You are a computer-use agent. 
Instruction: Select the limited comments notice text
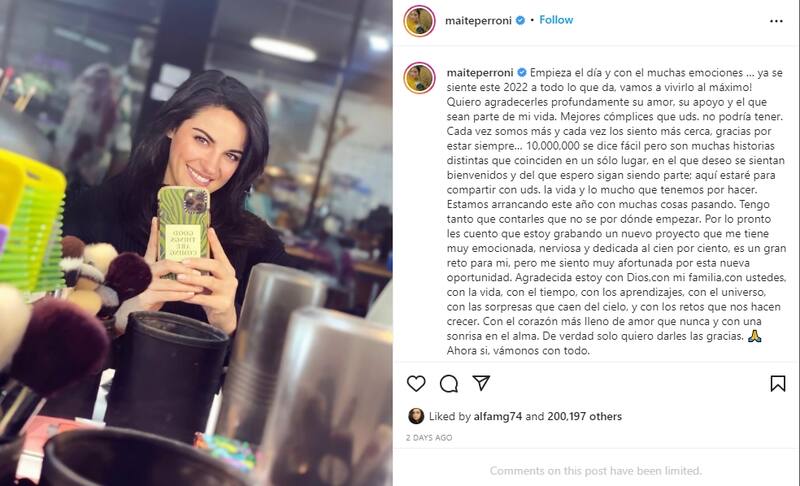coord(596,470)
